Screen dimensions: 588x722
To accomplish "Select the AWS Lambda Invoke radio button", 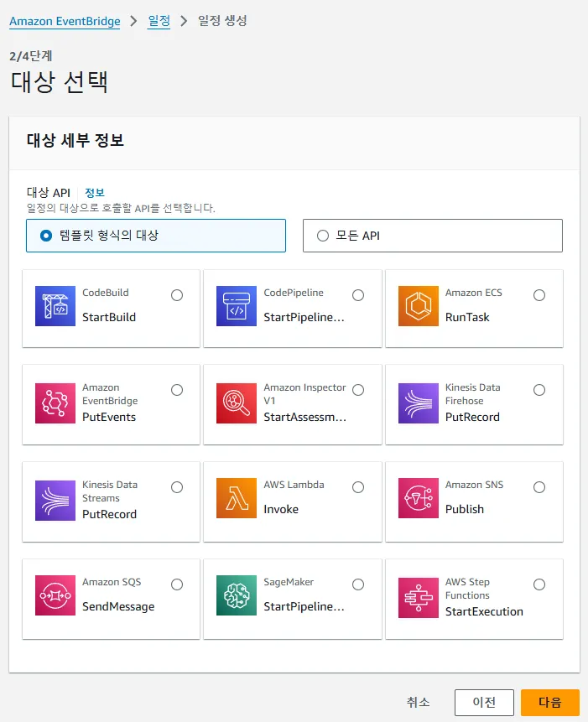I will point(358,487).
